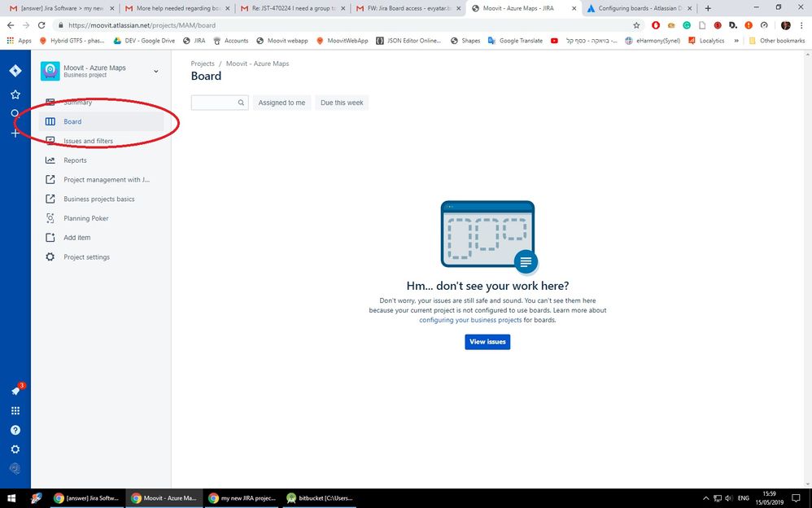Open the JSON Editor Online bookmark
This screenshot has height=508, width=812.
pyautogui.click(x=408, y=41)
